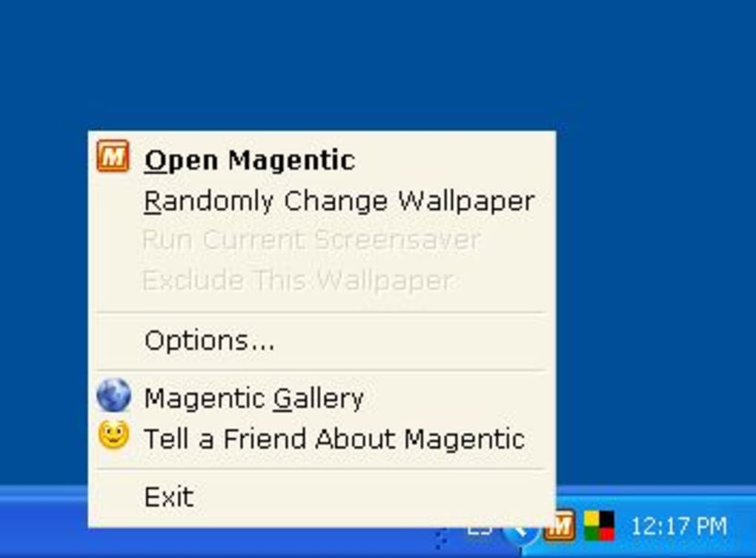This screenshot has height=558, width=756.
Task: Click the notification area of the taskbar
Action: click(586, 528)
